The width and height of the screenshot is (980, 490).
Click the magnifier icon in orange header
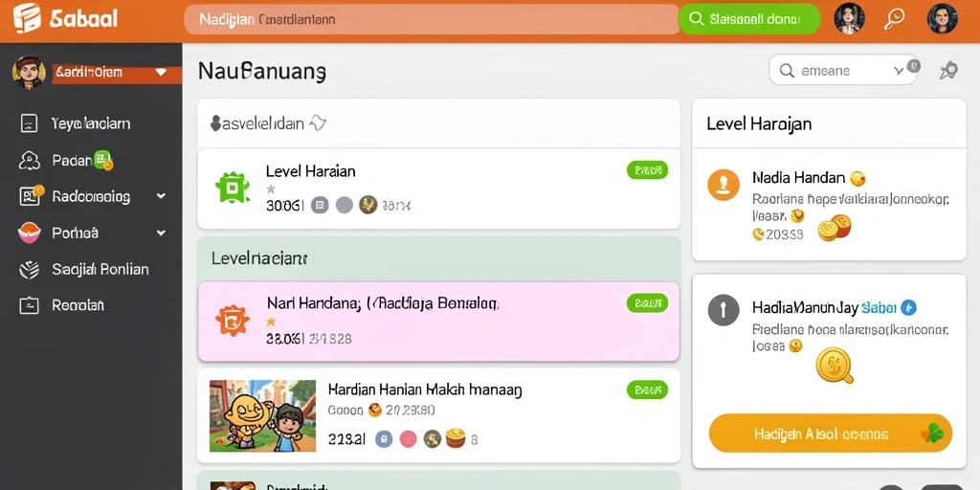[895, 19]
